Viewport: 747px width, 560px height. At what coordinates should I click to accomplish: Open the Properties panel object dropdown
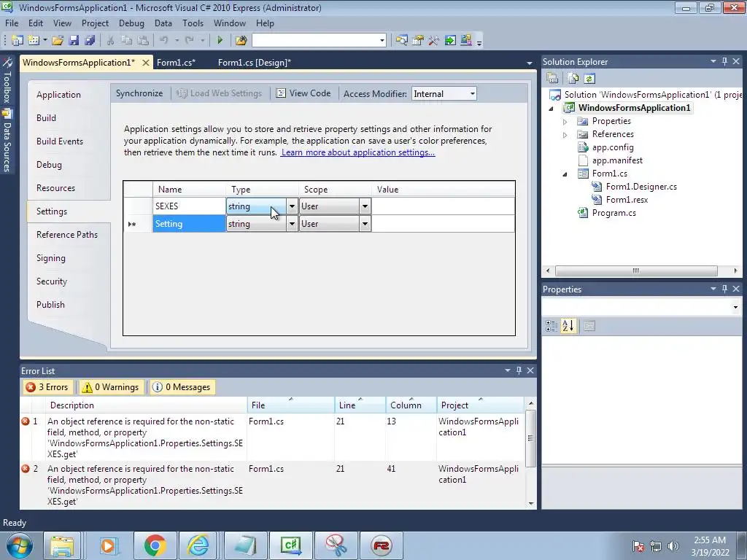(x=735, y=307)
